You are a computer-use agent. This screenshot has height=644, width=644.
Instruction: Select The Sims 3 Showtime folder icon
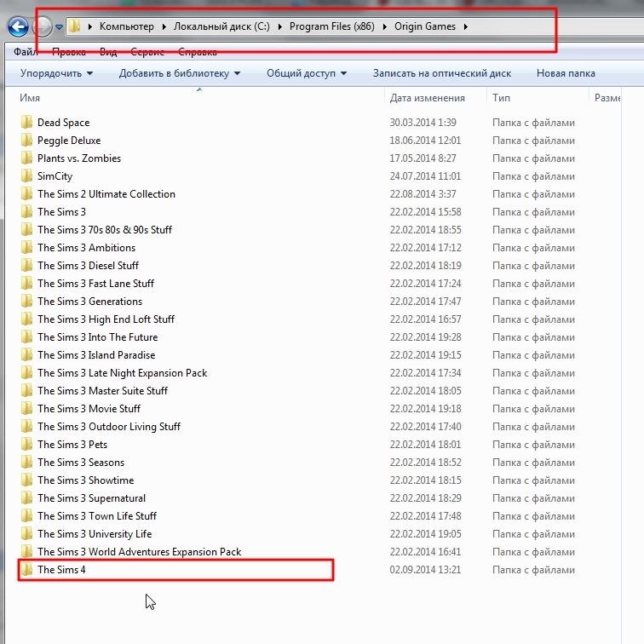tap(26, 480)
